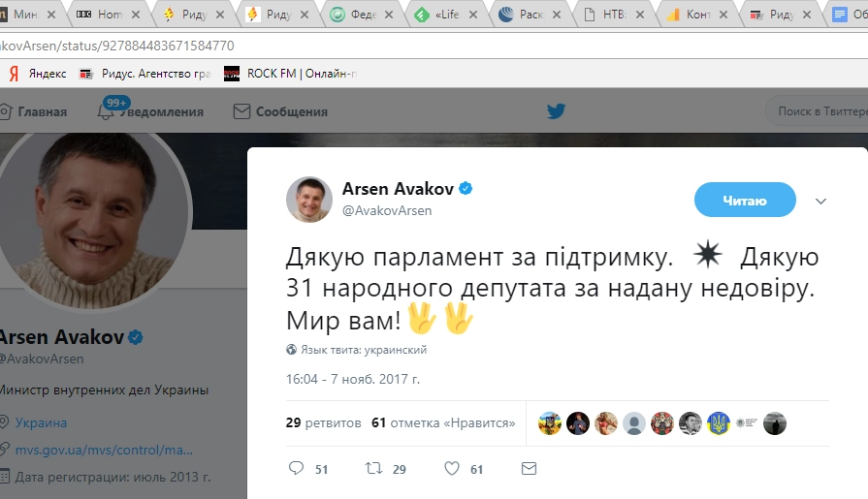Toggle the Читаю following button
This screenshot has width=868, height=499.
pos(745,200)
